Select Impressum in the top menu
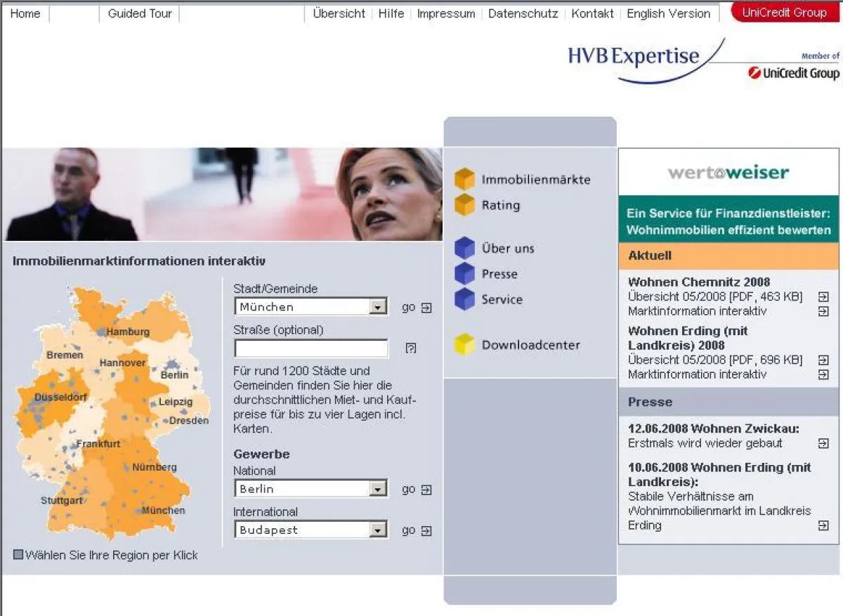843x616 pixels. click(445, 13)
